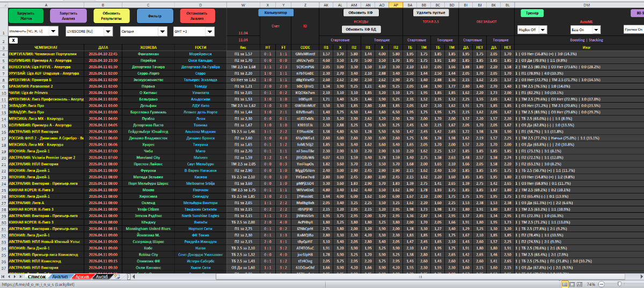This screenshot has height=288, width=644.
Task: Open the red Архив sheet tab
Action: tap(82, 277)
